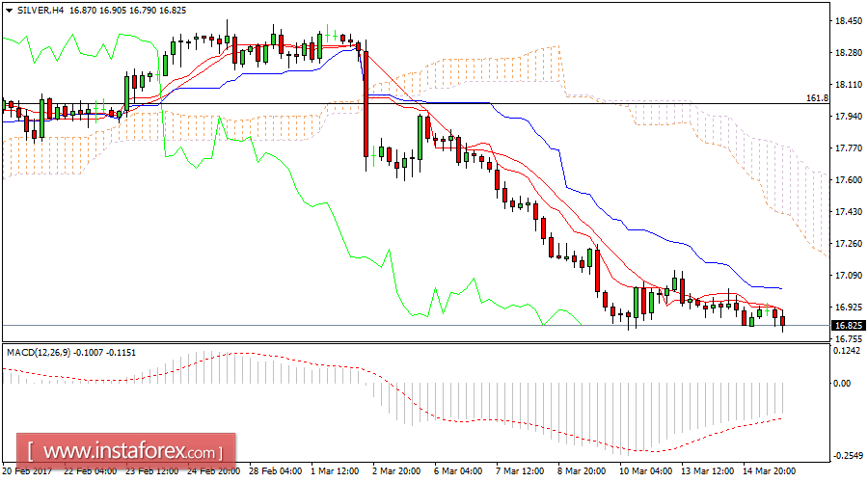This screenshot has width=868, height=482.
Task: Click the 17.770 price axis value
Action: tap(848, 148)
